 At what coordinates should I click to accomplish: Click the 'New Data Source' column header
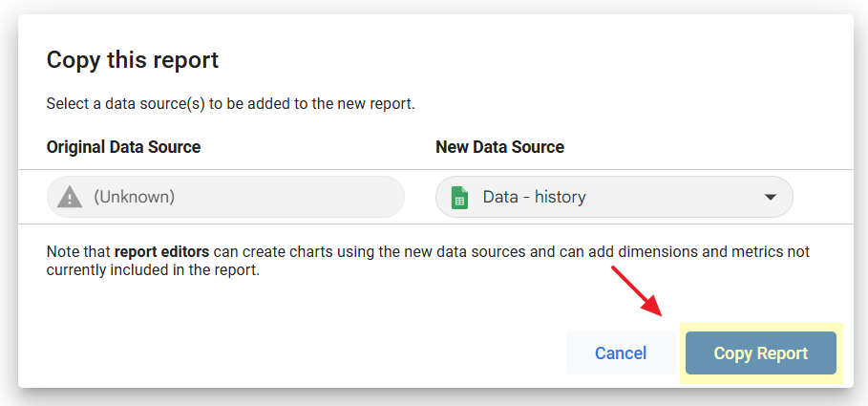click(499, 147)
